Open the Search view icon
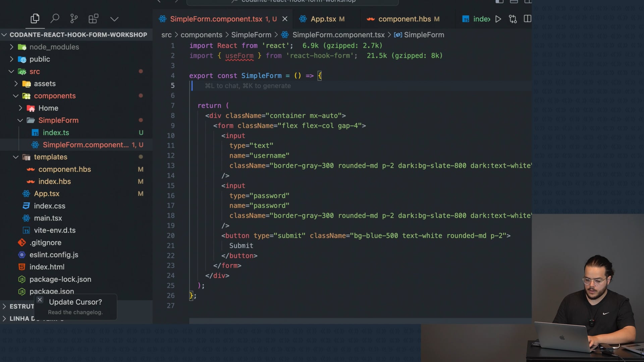Screen dimensions: 644x362 [55, 19]
